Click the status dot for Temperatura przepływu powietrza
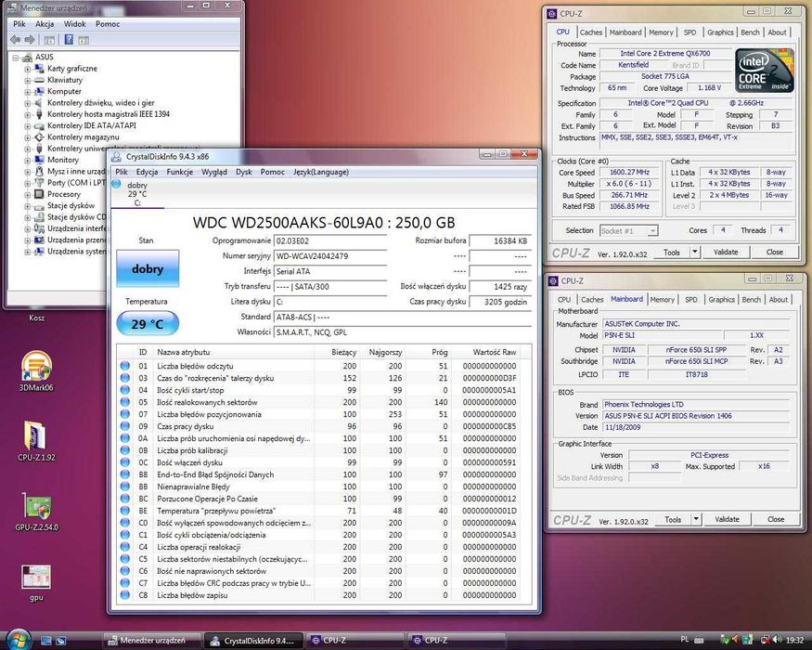812x650 pixels. tap(124, 511)
